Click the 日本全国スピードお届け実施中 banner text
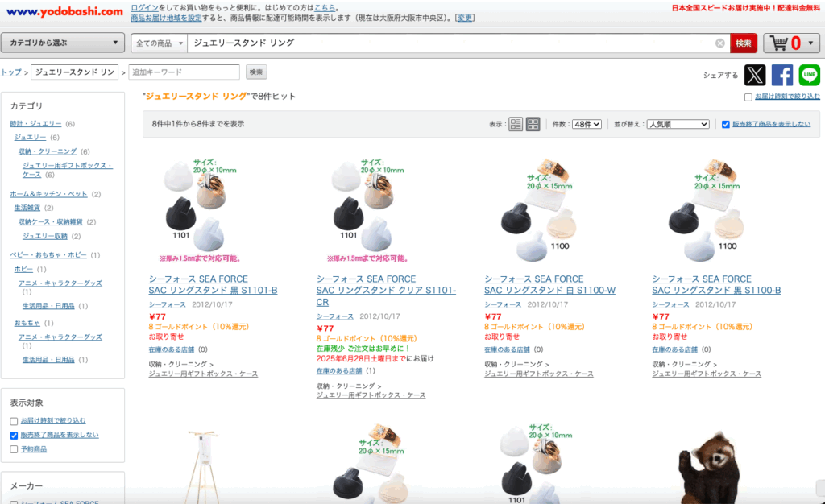This screenshot has height=504, width=825. (745, 8)
